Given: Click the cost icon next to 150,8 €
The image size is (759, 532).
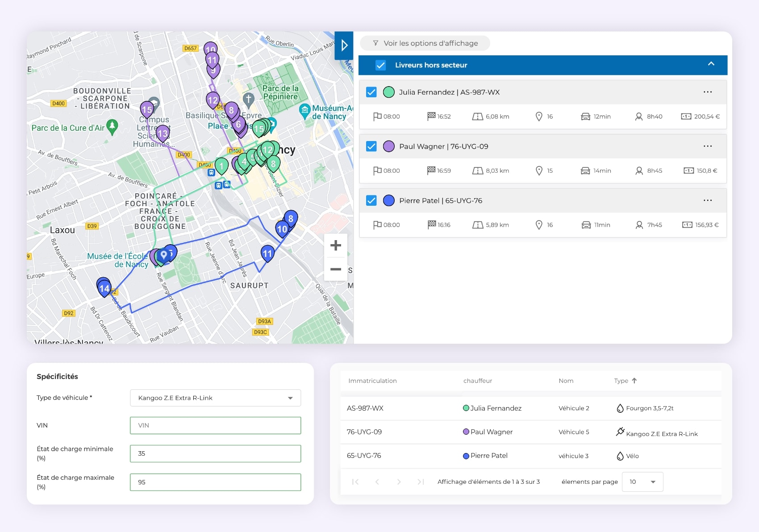Looking at the screenshot, I should click(x=689, y=170).
